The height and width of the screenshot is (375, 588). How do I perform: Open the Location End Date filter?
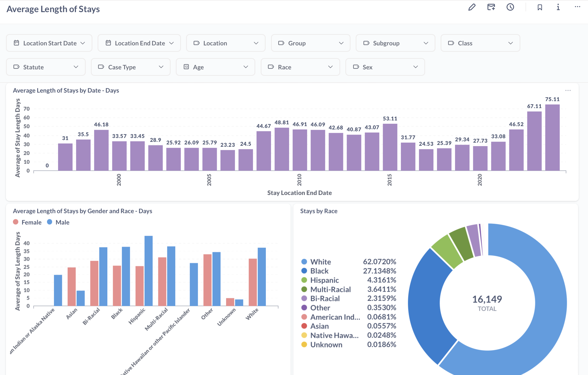coord(139,43)
